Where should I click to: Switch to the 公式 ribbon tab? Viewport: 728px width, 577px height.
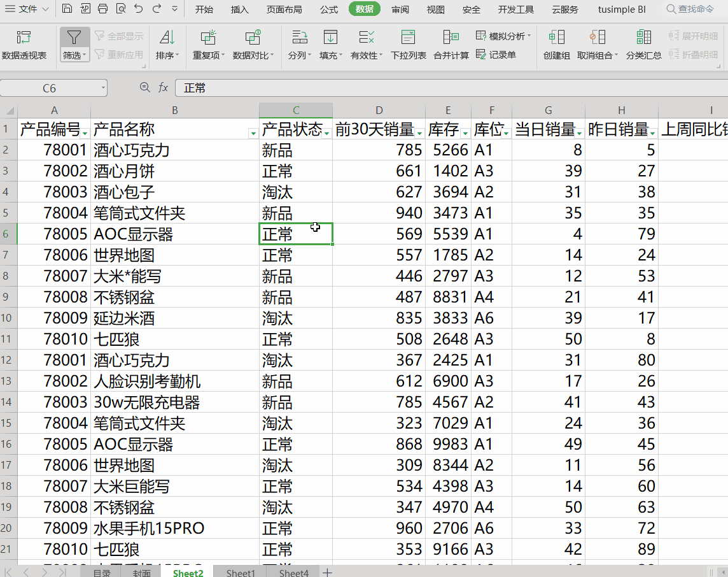click(329, 10)
